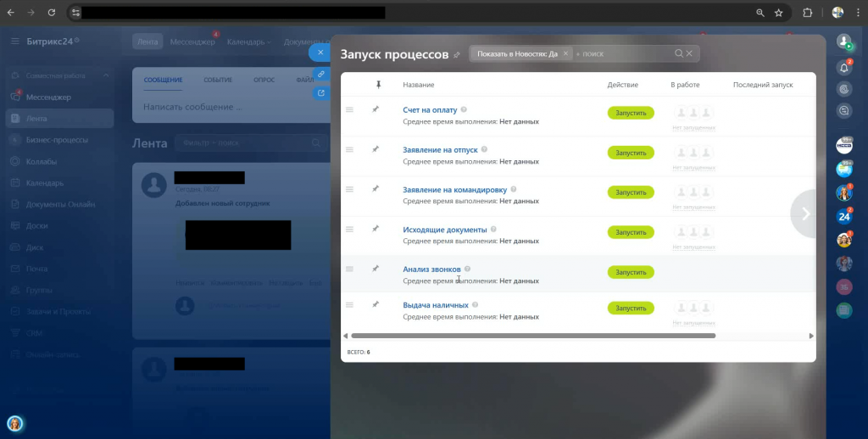Click 'Нет запущенных' under Счет на оплату

[693, 128]
